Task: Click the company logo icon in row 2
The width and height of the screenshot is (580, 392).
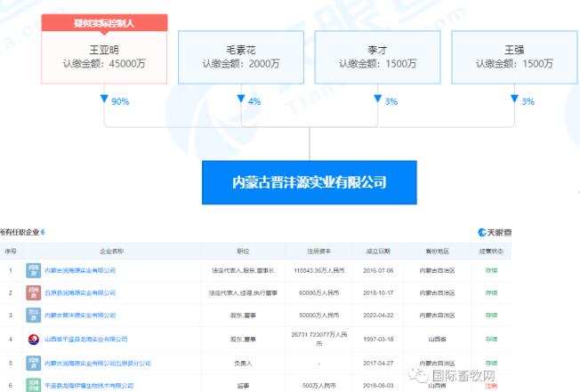Action: [33, 292]
